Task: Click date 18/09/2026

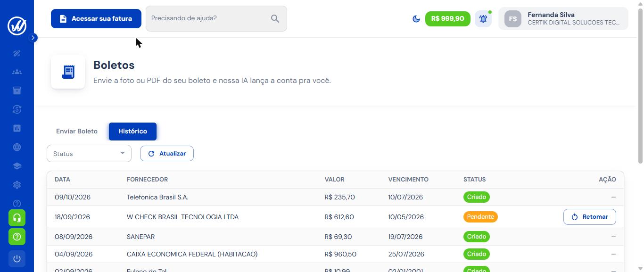Action: 72,217
